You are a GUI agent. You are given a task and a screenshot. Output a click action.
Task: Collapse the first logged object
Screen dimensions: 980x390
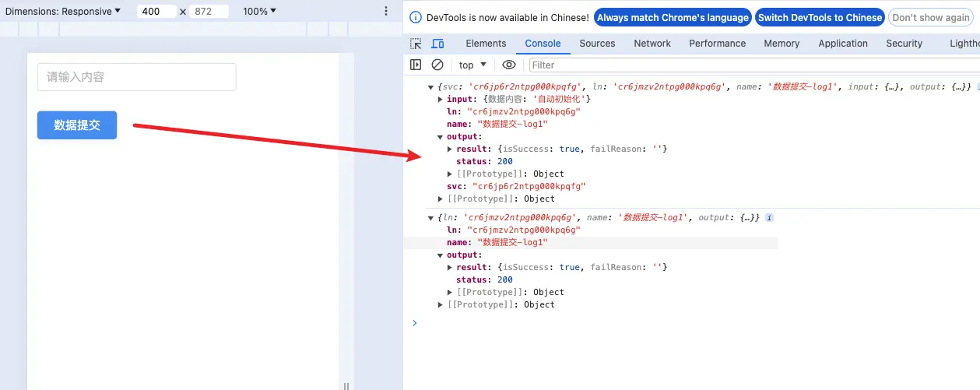pyautogui.click(x=432, y=87)
